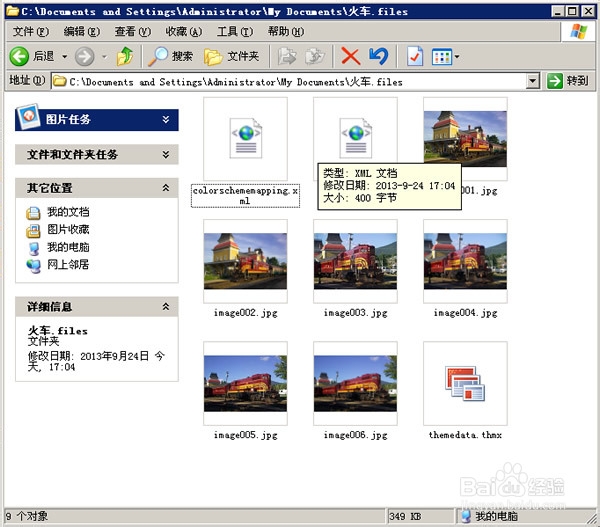Collapse the 详细信息 panel
This screenshot has height=527, width=600.
[166, 306]
